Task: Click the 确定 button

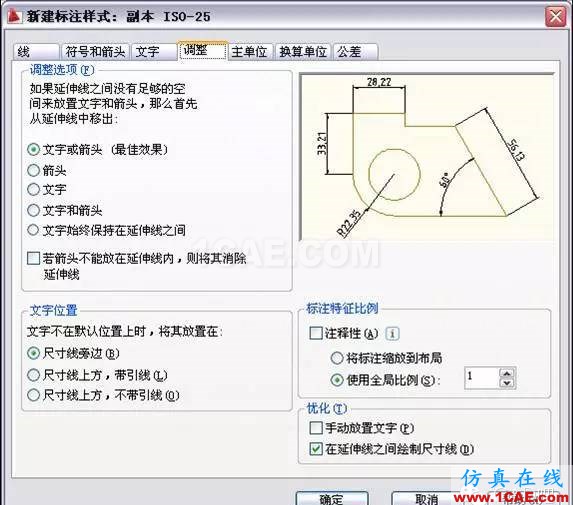Action: click(332, 498)
